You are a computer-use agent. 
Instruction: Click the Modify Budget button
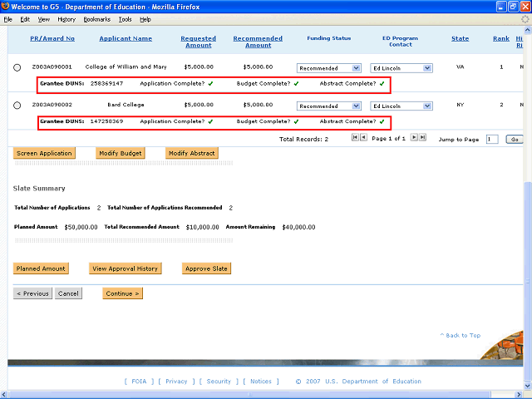point(121,153)
